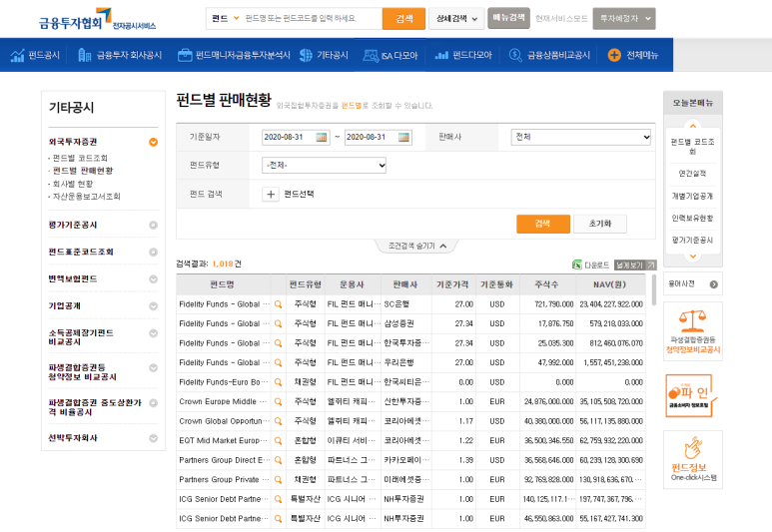Image resolution: width=772 pixels, height=532 pixels.
Task: Open the 펀드다모아 menu
Action: click(463, 55)
